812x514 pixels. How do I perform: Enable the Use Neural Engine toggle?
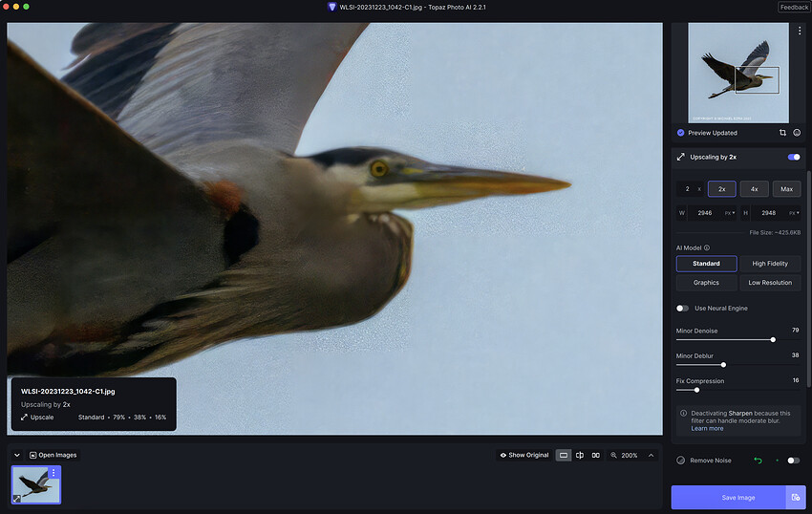[683, 308]
